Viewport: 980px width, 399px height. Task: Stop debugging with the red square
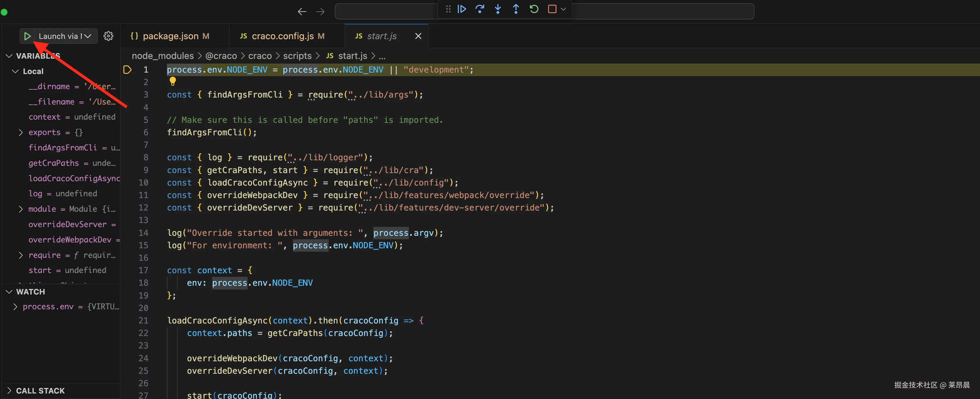click(552, 9)
